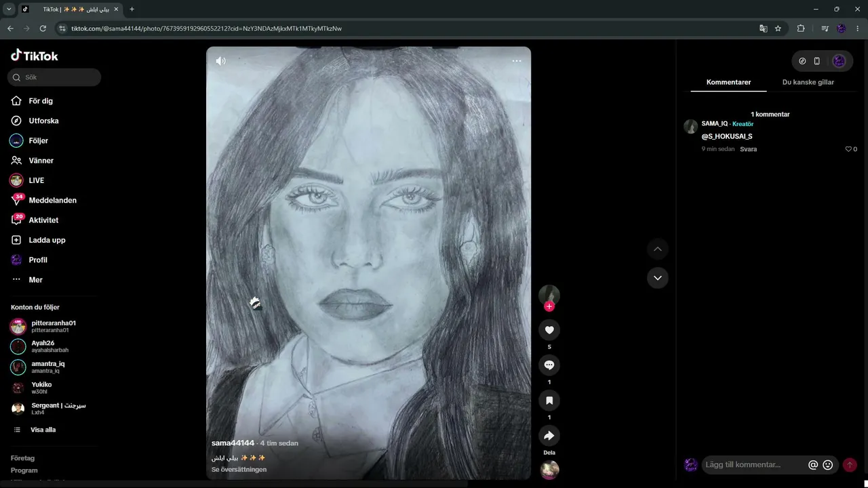
Task: Open the profile avatar menu at top
Action: (x=839, y=61)
